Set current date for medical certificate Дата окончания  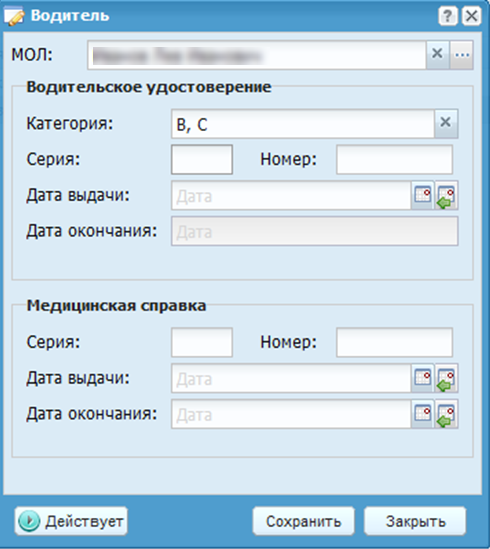tap(446, 414)
